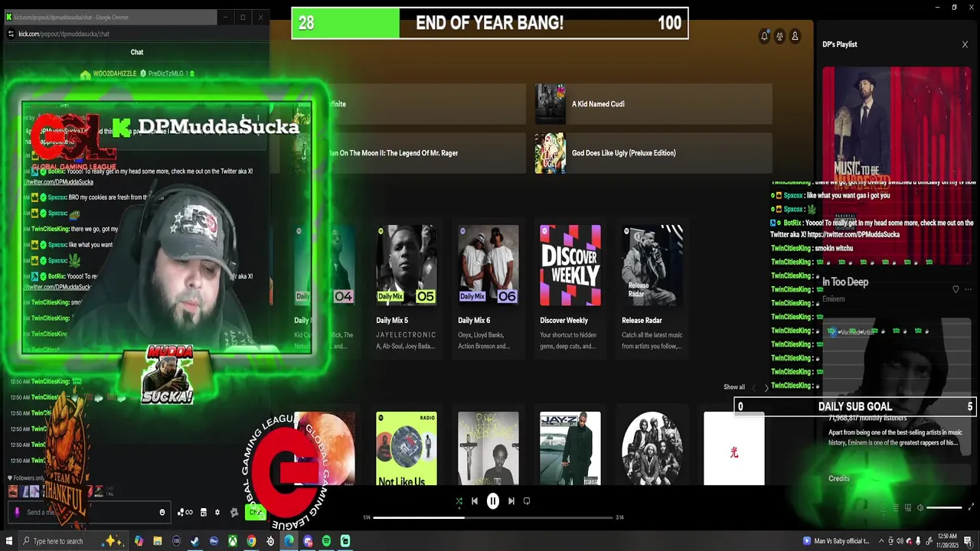
Task: Open Kick channel points icon
Action: click(x=185, y=512)
